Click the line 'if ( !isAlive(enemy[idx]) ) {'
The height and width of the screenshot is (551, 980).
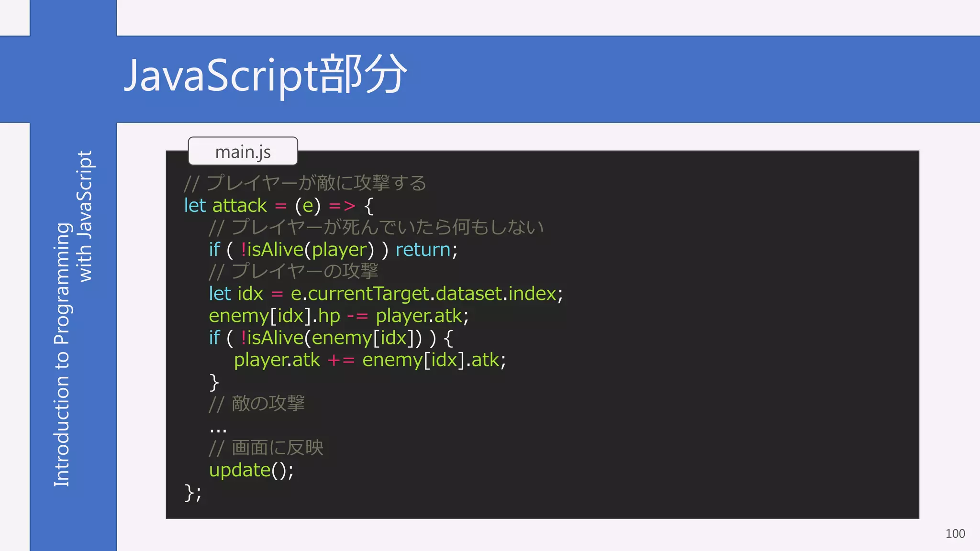pos(331,338)
